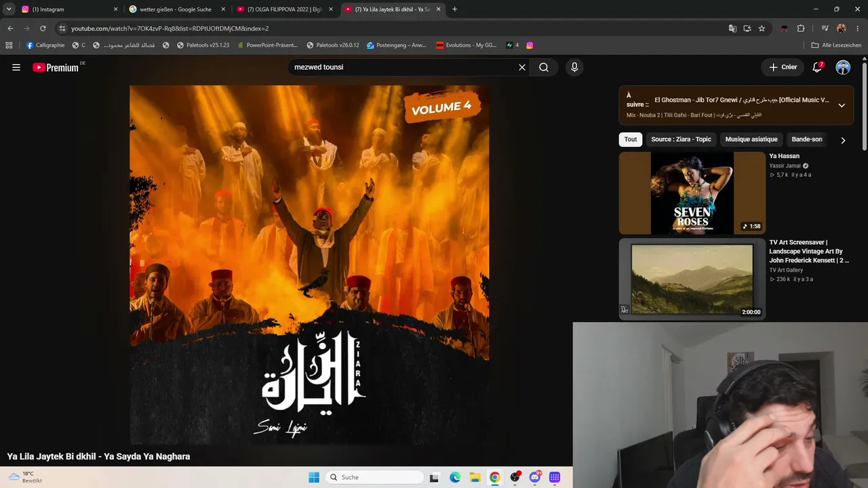Select the youtube.com address bar URL

[170, 28]
